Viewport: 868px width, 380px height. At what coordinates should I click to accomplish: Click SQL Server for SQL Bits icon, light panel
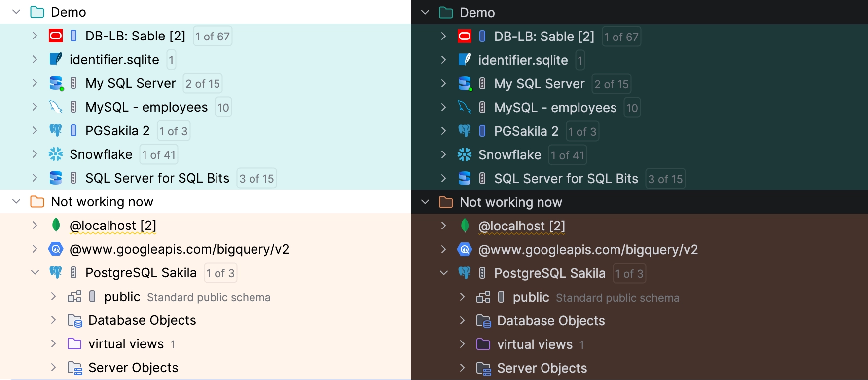(56, 178)
